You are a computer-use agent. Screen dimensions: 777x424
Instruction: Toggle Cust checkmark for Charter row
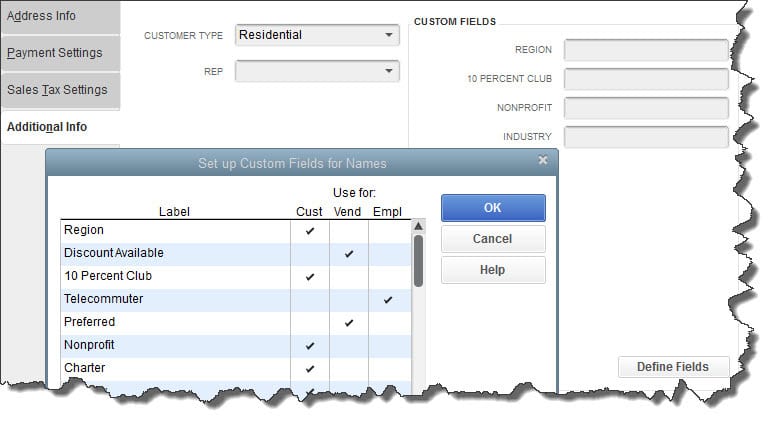309,369
